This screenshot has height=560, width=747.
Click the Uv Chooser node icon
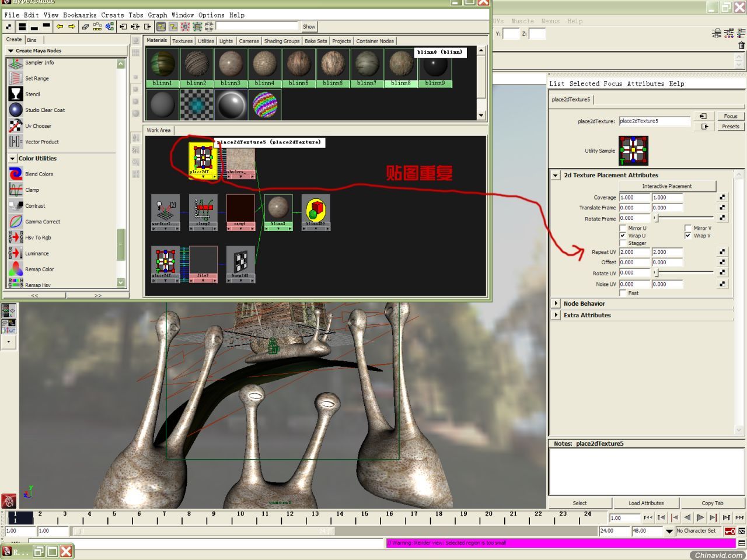click(x=16, y=125)
